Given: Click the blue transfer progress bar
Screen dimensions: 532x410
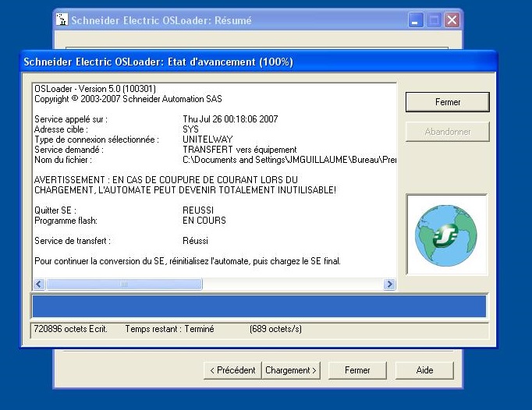Looking at the screenshot, I should tap(258, 306).
